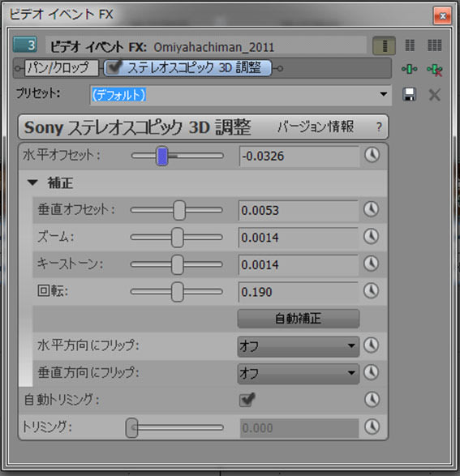Screen dimensions: 460x476
Task: Open plug-in chain with green chain icon
Action: click(409, 69)
